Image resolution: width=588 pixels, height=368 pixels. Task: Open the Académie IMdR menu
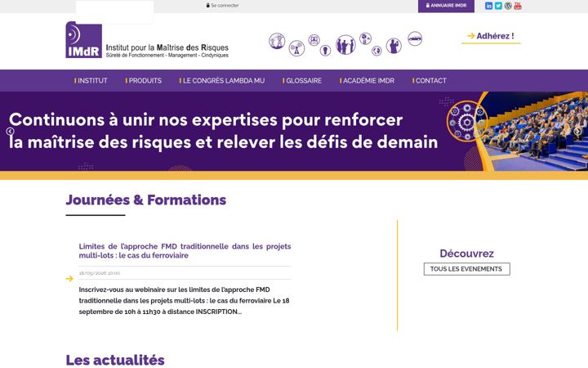point(367,81)
